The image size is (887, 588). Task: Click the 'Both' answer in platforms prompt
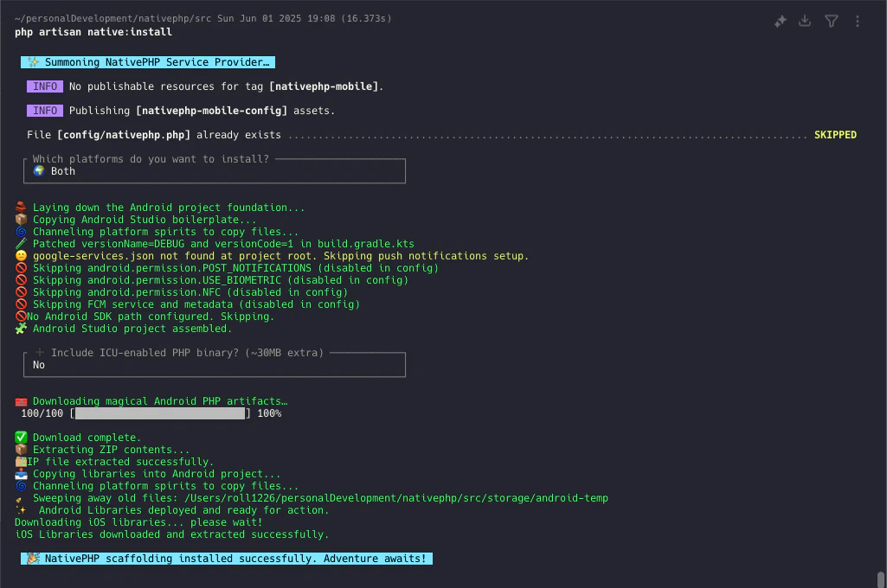(63, 171)
